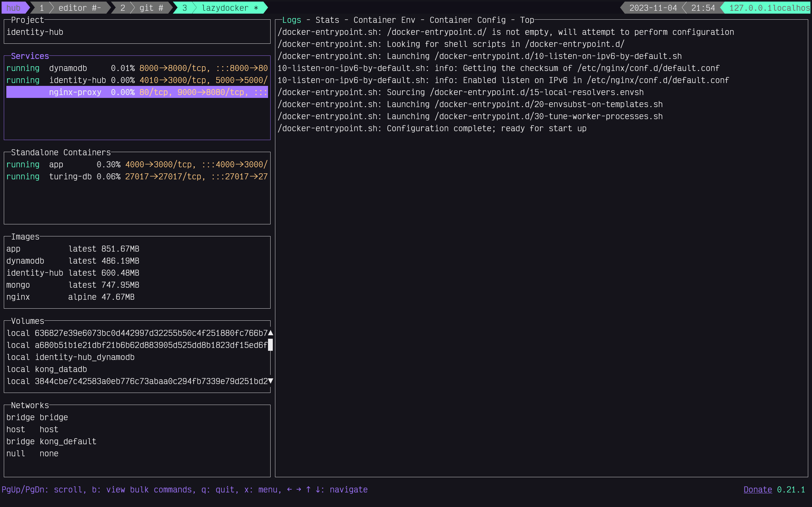
Task: Click the identity-hub project name
Action: pyautogui.click(x=35, y=32)
